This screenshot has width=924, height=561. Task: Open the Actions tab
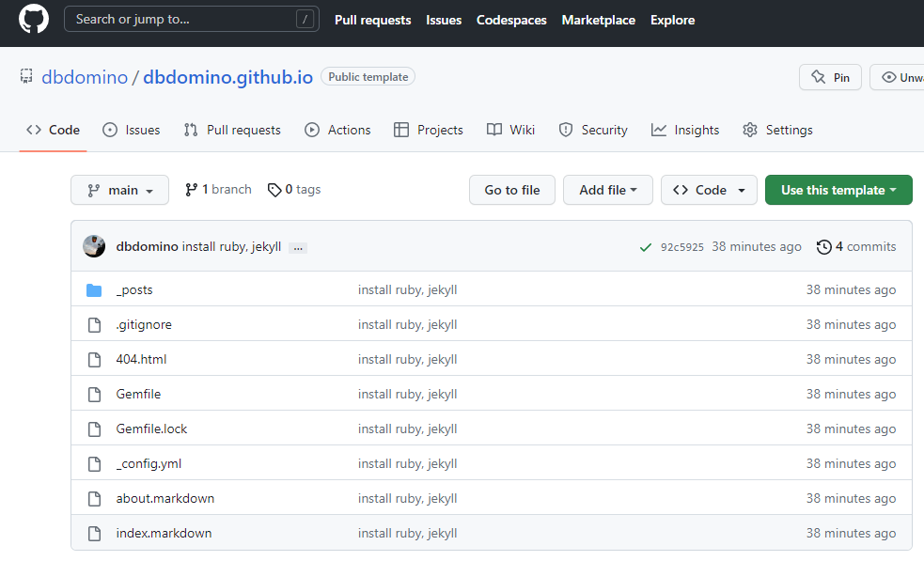click(x=337, y=130)
